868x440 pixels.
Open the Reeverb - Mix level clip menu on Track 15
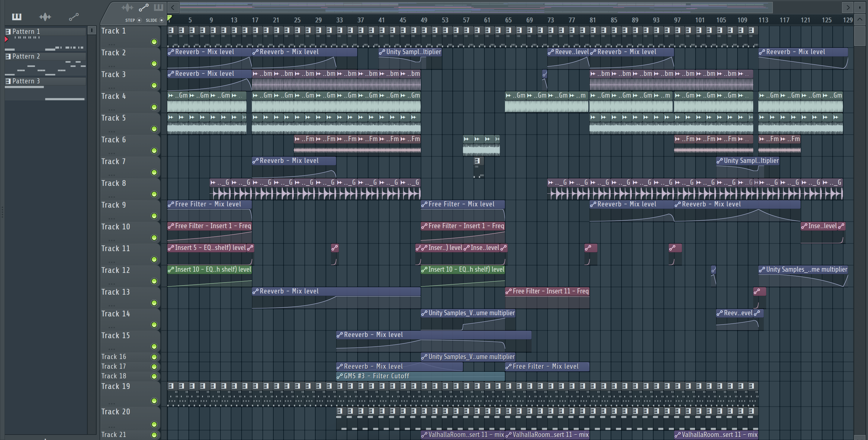(x=340, y=335)
